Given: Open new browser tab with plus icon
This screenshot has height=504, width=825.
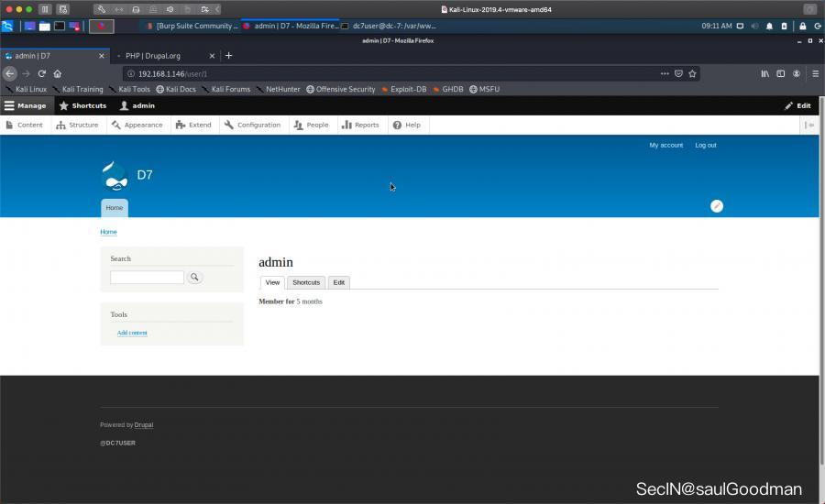Looking at the screenshot, I should point(228,56).
